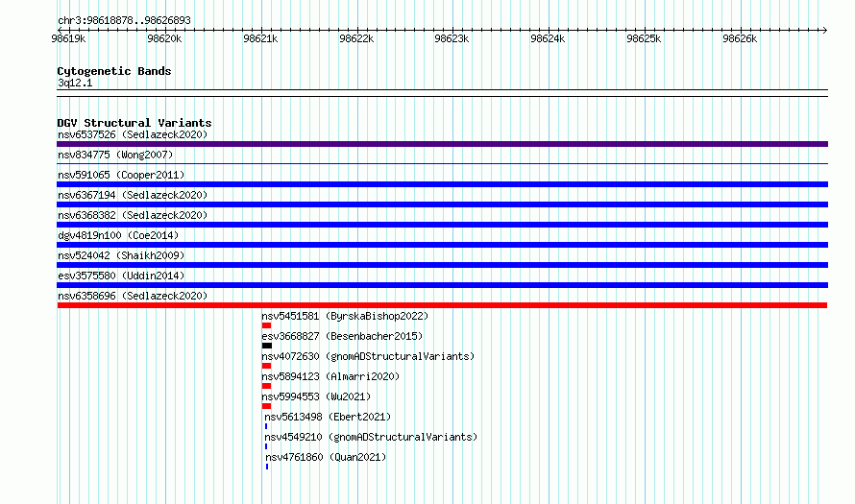Open the nsv591065 (Cooper2011) label
The height and width of the screenshot is (504, 855).
pyautogui.click(x=121, y=175)
